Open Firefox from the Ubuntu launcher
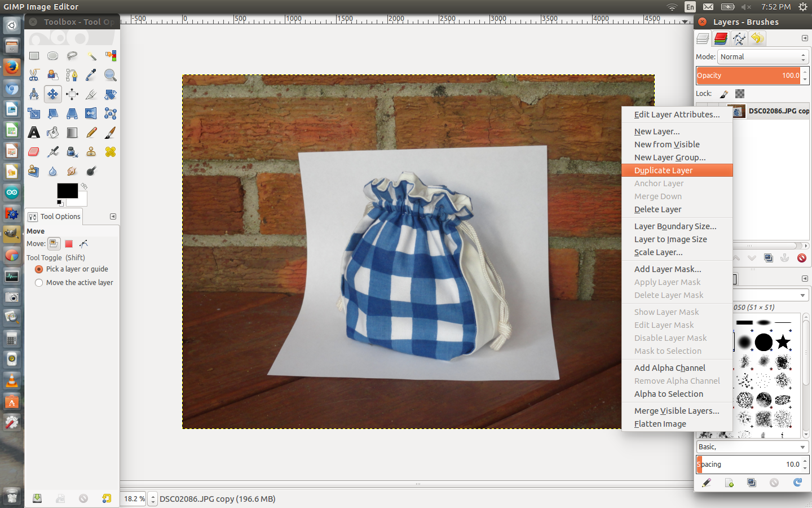The image size is (812, 508). tap(12, 67)
